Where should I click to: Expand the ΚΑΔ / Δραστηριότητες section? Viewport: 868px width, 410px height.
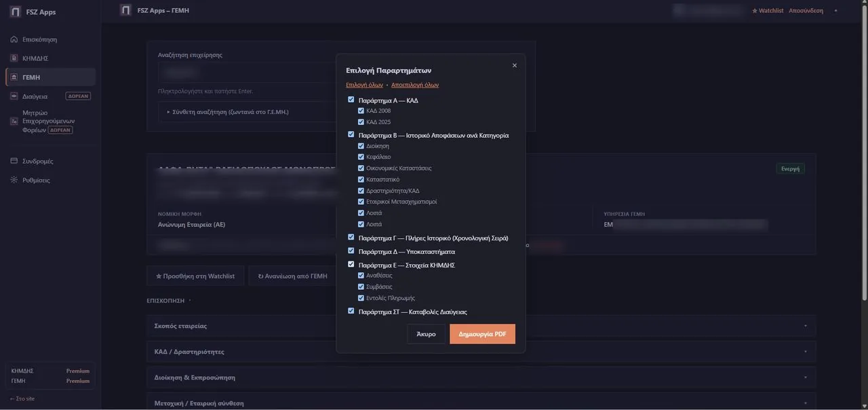click(x=481, y=352)
